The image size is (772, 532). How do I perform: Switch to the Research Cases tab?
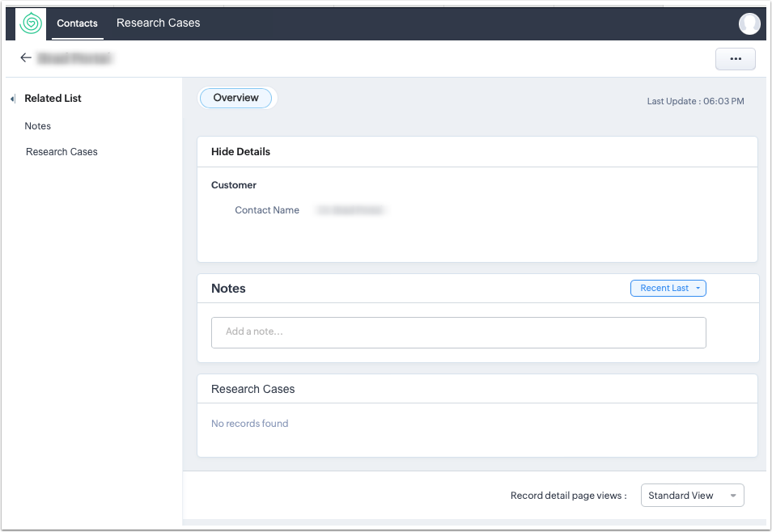pos(158,23)
